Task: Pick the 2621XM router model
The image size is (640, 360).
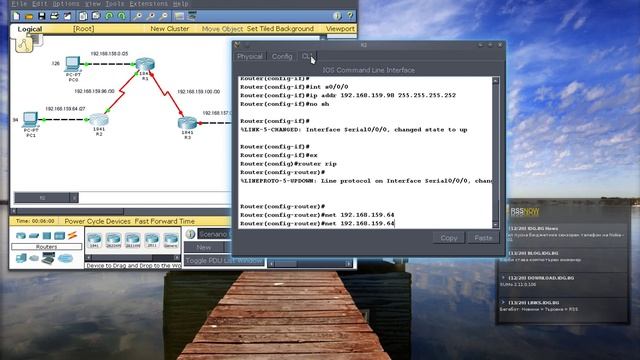Action: click(x=133, y=240)
